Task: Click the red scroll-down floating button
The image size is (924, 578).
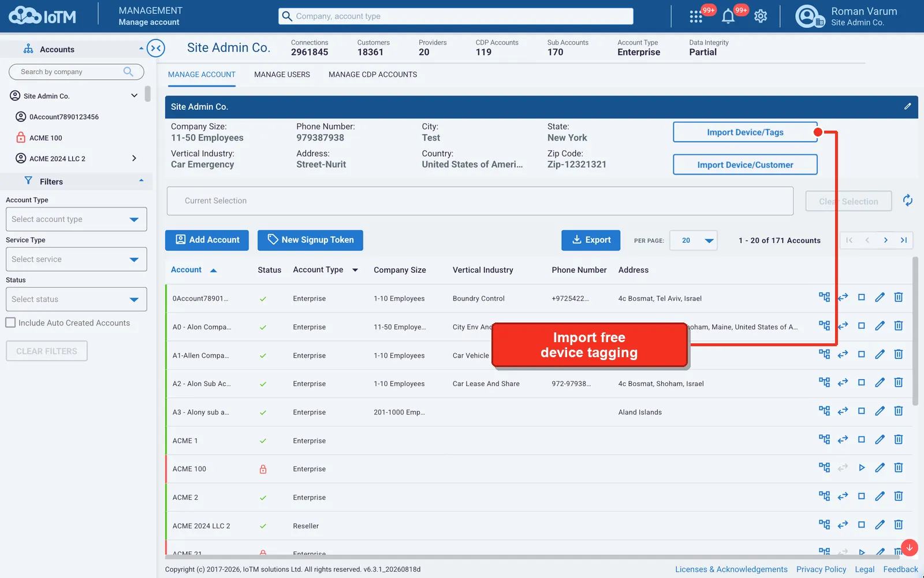Action: click(x=909, y=547)
